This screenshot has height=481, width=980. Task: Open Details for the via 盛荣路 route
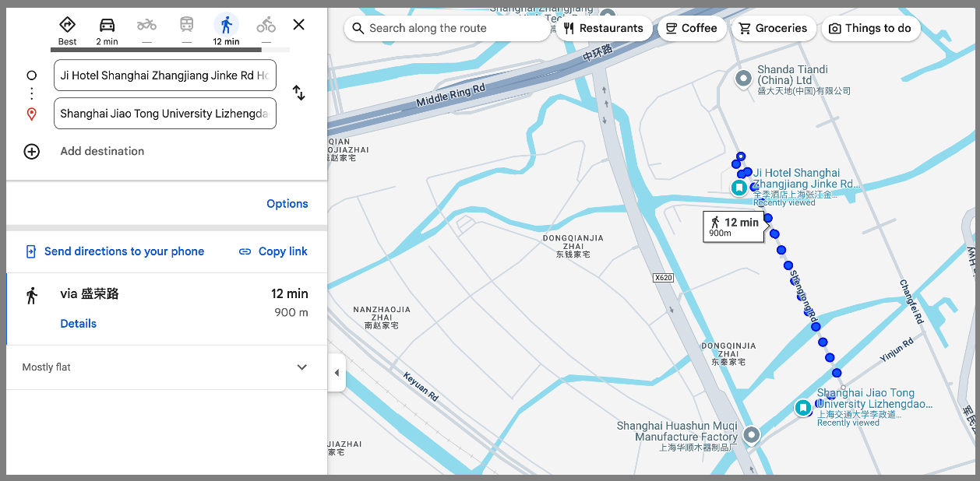click(79, 324)
